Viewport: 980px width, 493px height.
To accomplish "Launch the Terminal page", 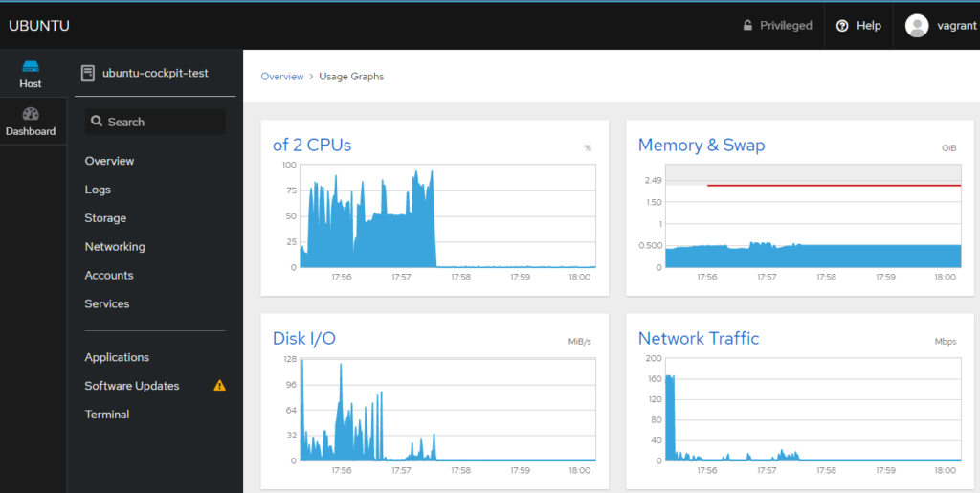I will [106, 415].
